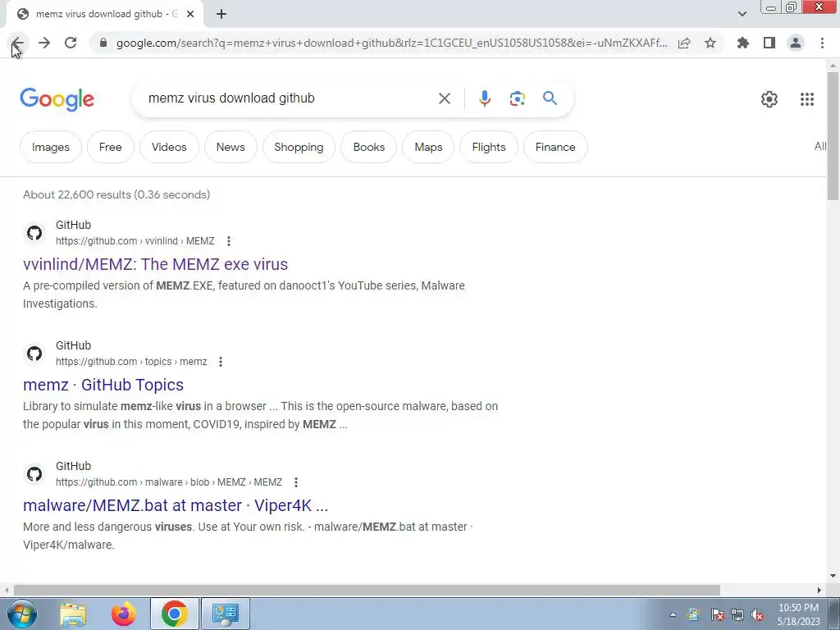Share this page with the share icon
840x630 pixels.
point(684,43)
